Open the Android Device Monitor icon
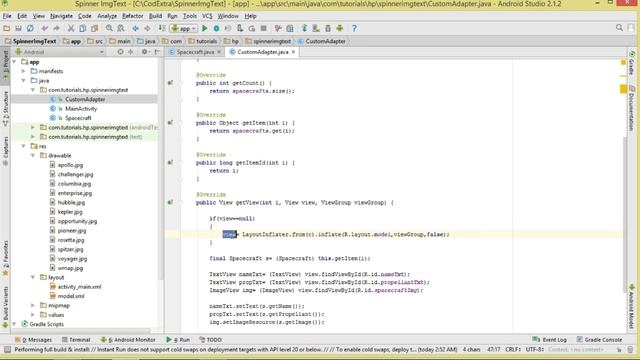Viewport: 640px width, 360px height. [340, 28]
